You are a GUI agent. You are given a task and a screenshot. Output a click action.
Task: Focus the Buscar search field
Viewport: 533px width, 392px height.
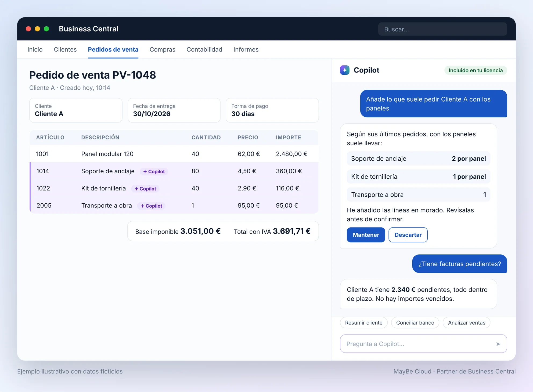pyautogui.click(x=442, y=29)
